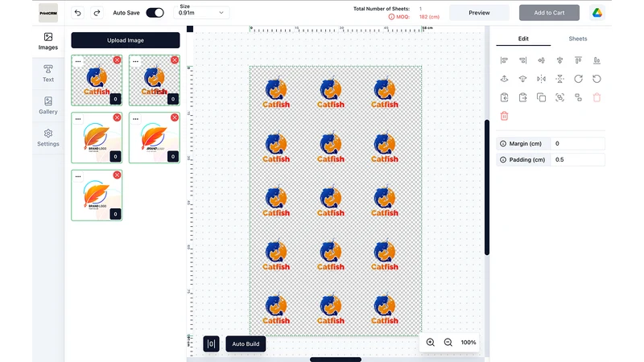The image size is (644, 362).
Task: Click the Margin (cm) input field
Action: 577,144
